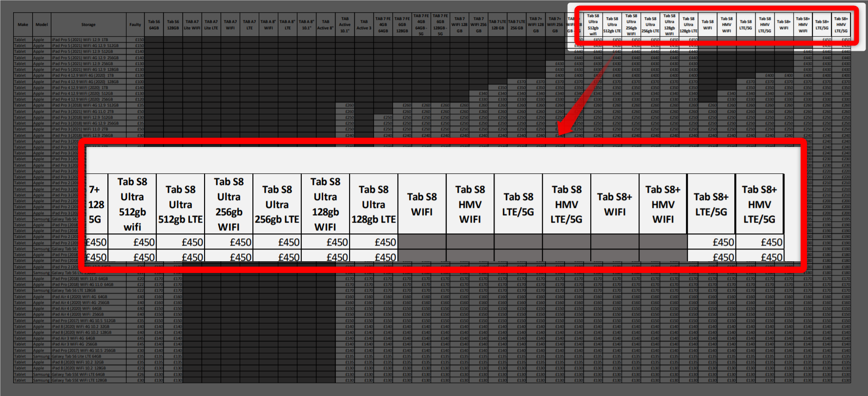Viewport: 868px width, 396px height.
Task: Click the Make column header
Action: [x=23, y=25]
